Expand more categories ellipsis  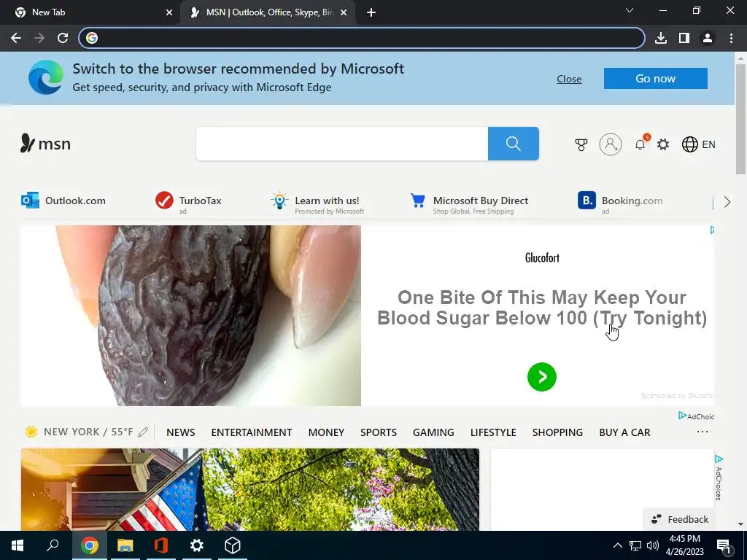pos(703,432)
